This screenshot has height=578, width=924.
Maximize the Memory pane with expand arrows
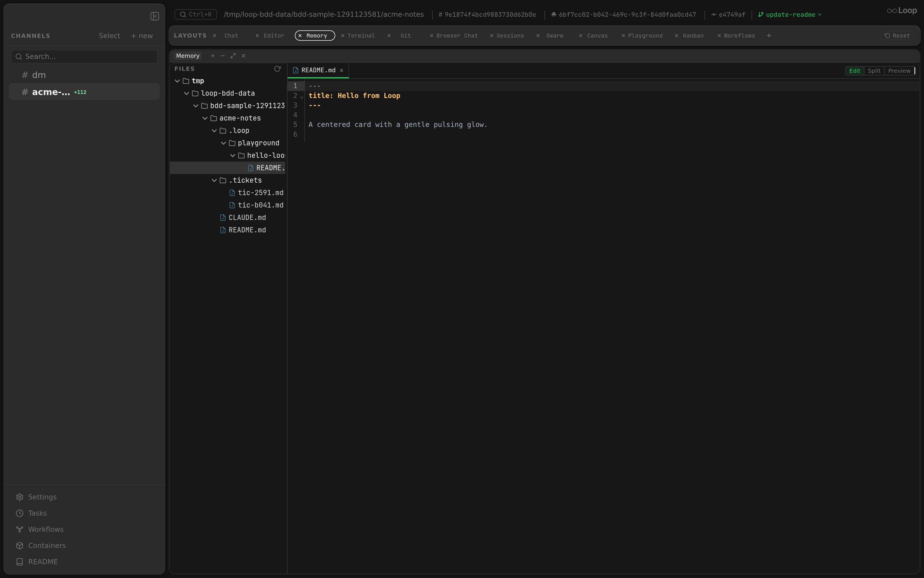click(x=233, y=56)
